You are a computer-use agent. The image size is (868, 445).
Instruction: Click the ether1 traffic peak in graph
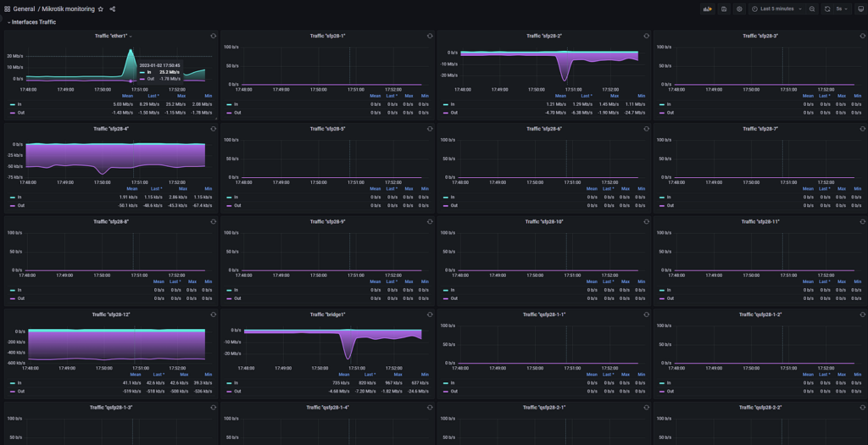tap(131, 51)
